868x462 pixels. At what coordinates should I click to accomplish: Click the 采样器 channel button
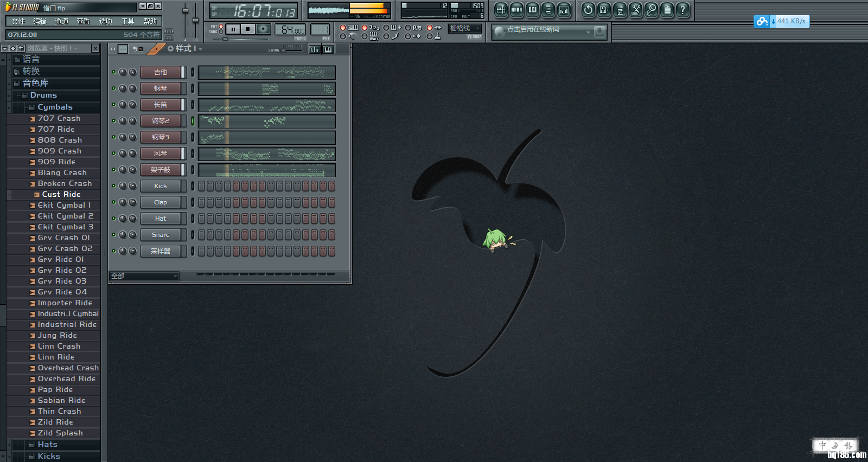pyautogui.click(x=160, y=251)
